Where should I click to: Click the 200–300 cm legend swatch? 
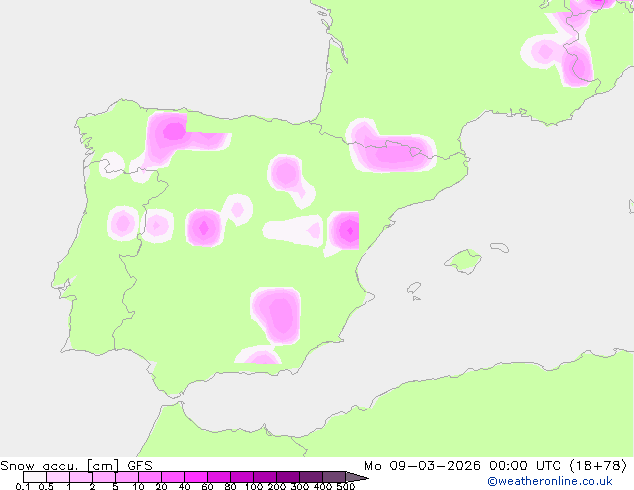coord(288,477)
